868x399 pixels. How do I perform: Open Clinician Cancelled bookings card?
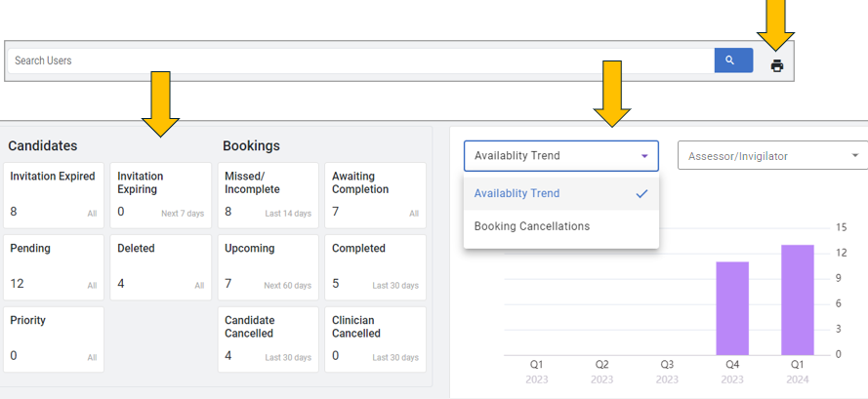[x=376, y=339]
